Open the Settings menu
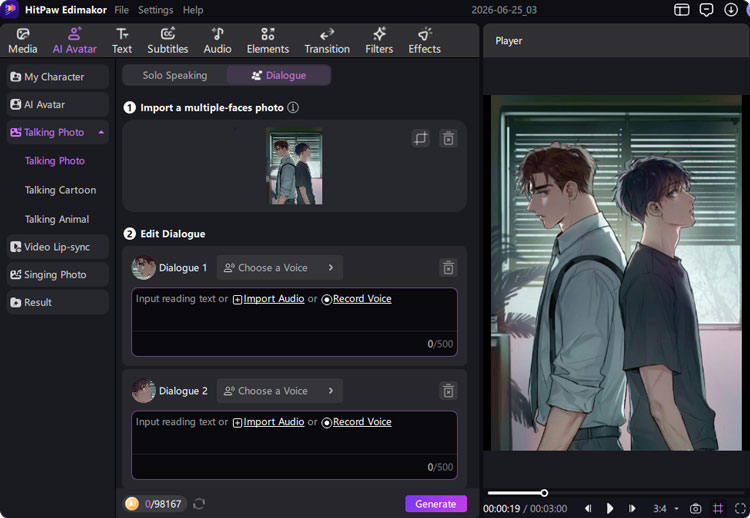The image size is (750, 518). [155, 10]
